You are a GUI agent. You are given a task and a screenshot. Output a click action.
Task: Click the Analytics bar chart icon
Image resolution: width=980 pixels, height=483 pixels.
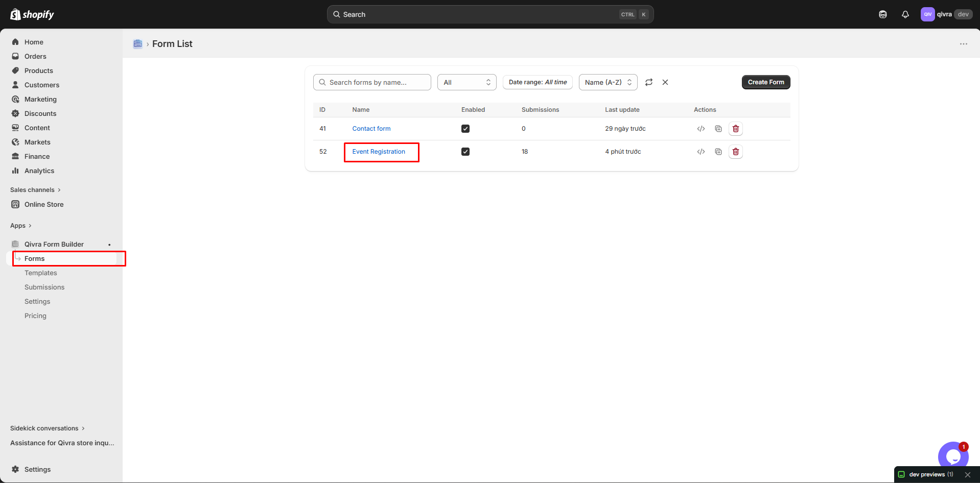coord(15,171)
